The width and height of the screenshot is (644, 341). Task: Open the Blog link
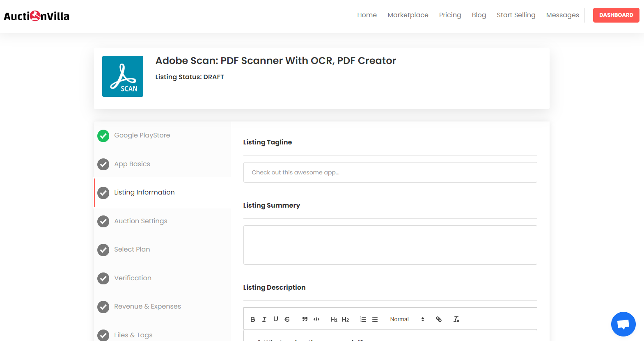tap(479, 15)
